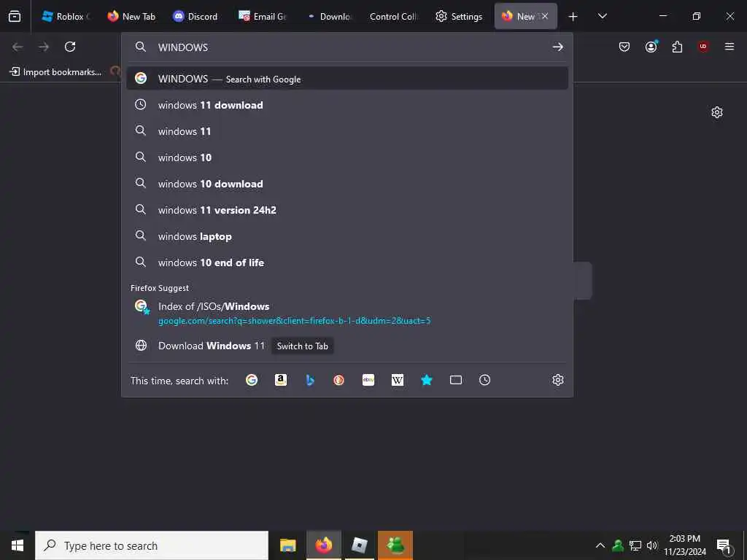Viewport: 747px width, 560px height.
Task: Open the Firefox application menu hamburger
Action: click(x=729, y=47)
